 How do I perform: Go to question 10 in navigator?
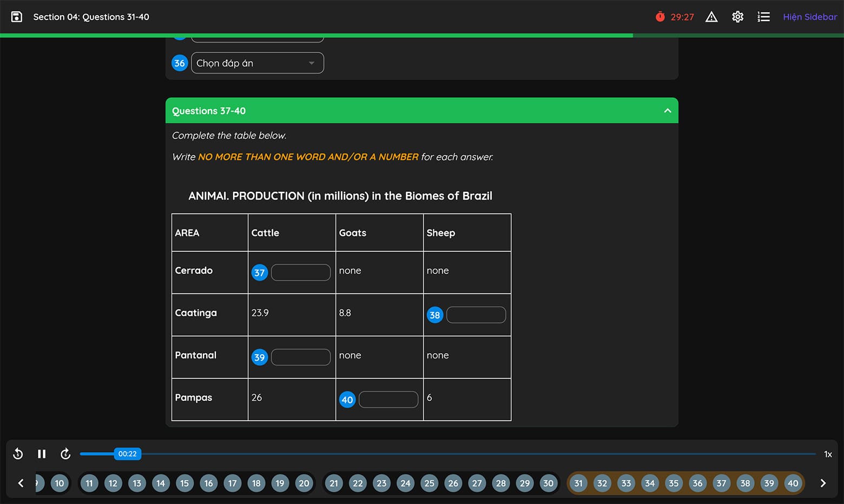click(60, 483)
